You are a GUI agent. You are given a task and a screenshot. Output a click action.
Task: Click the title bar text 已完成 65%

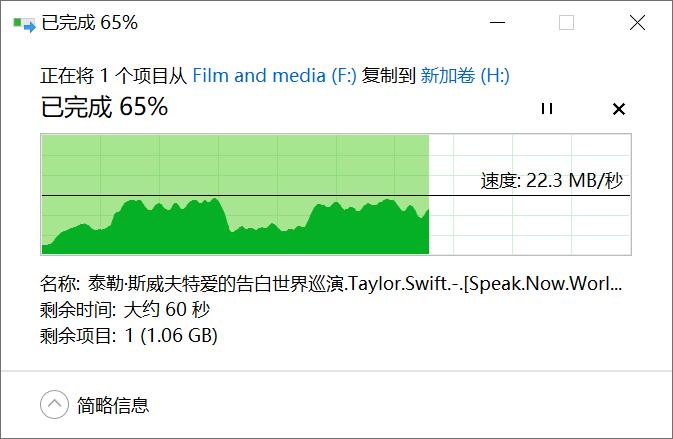(x=90, y=23)
